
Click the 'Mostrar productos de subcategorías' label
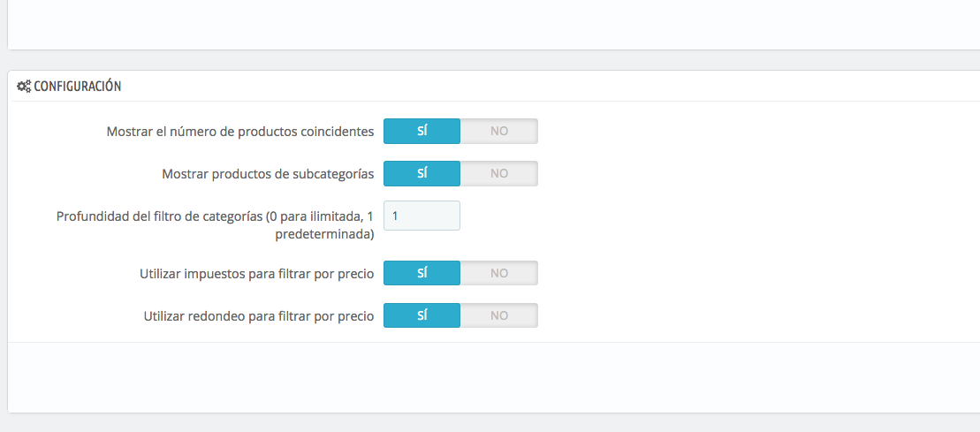pyautogui.click(x=268, y=175)
